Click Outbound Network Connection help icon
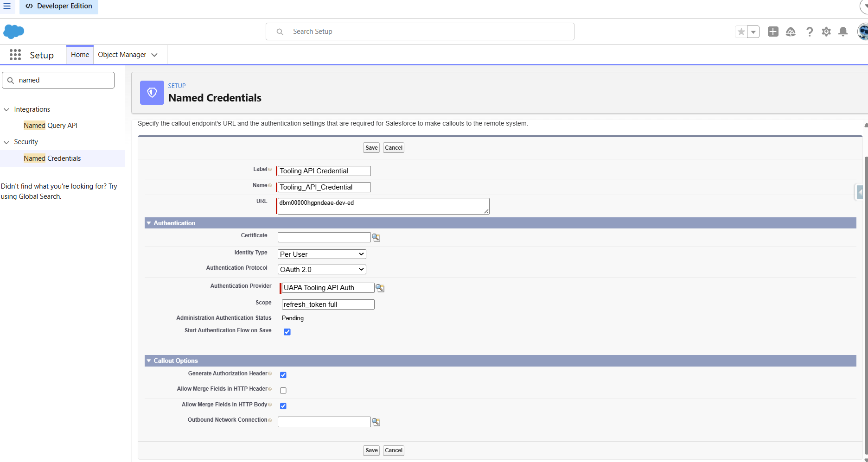The width and height of the screenshot is (868, 462). tap(270, 420)
